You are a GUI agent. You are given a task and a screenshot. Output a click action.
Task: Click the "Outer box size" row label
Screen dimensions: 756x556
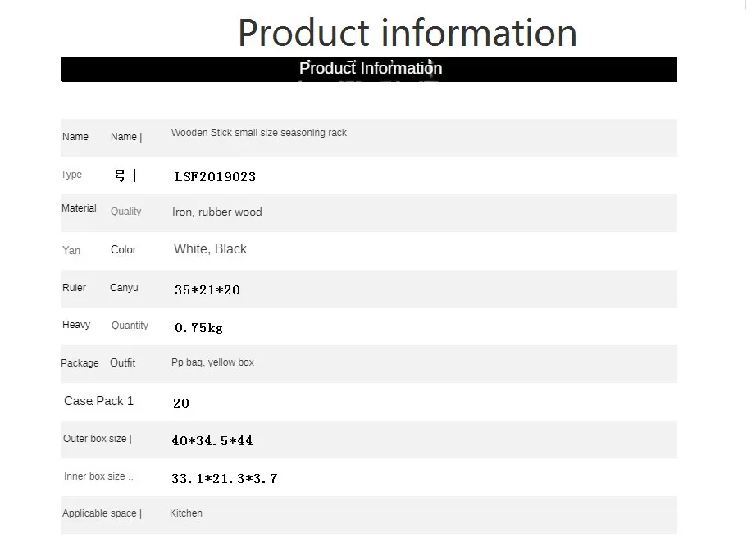(x=96, y=439)
